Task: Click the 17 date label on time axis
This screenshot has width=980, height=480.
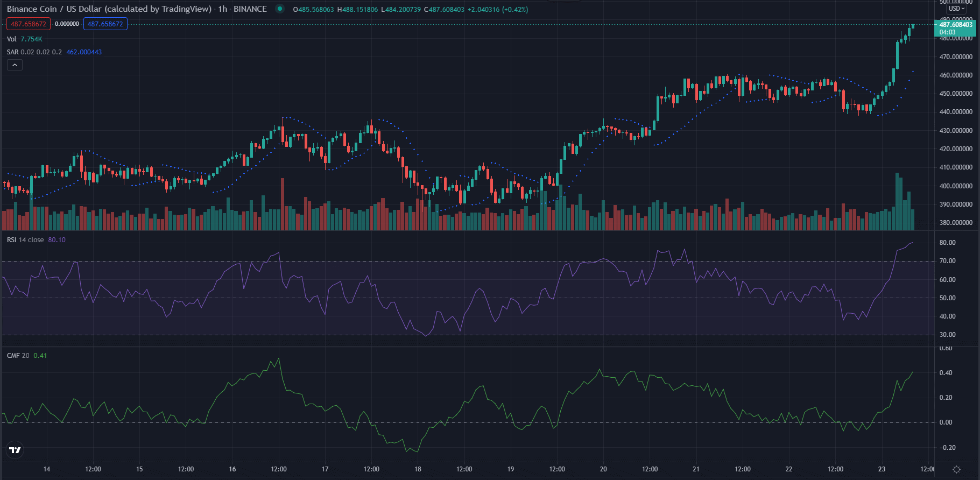Action: click(x=325, y=469)
